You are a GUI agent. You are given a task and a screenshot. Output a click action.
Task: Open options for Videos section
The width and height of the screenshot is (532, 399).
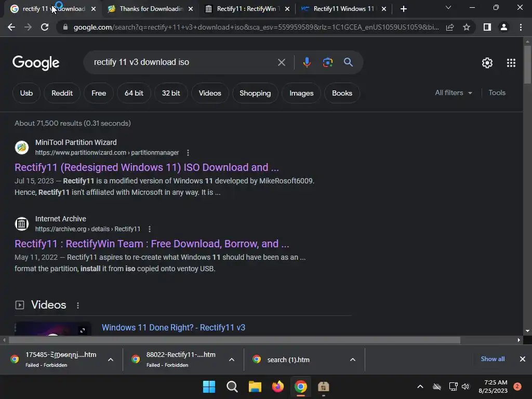(78, 305)
